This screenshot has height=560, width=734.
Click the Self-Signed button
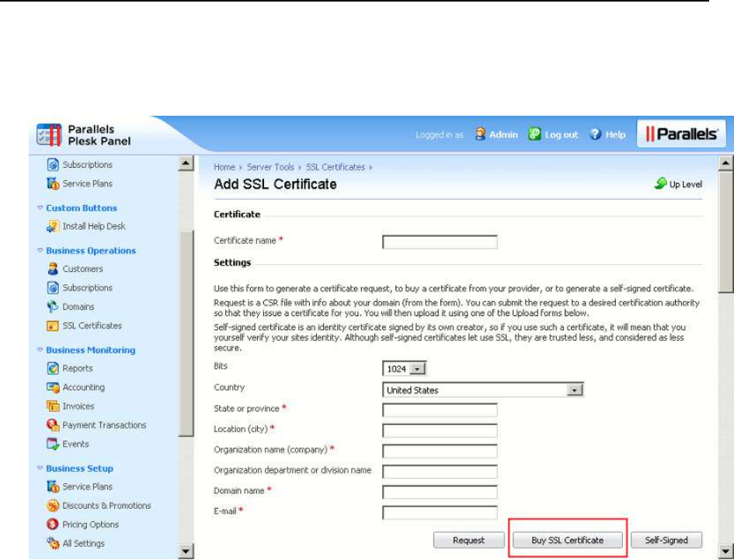(666, 540)
